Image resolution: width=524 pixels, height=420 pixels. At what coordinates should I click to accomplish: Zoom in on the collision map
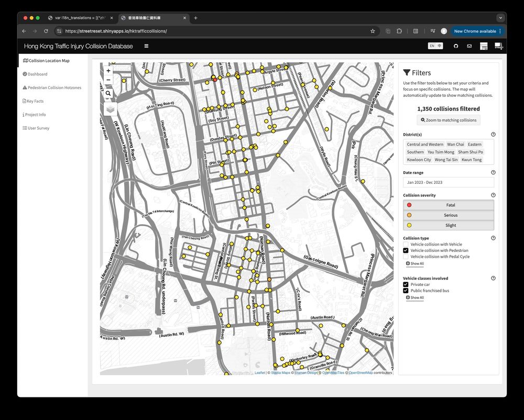(x=108, y=71)
